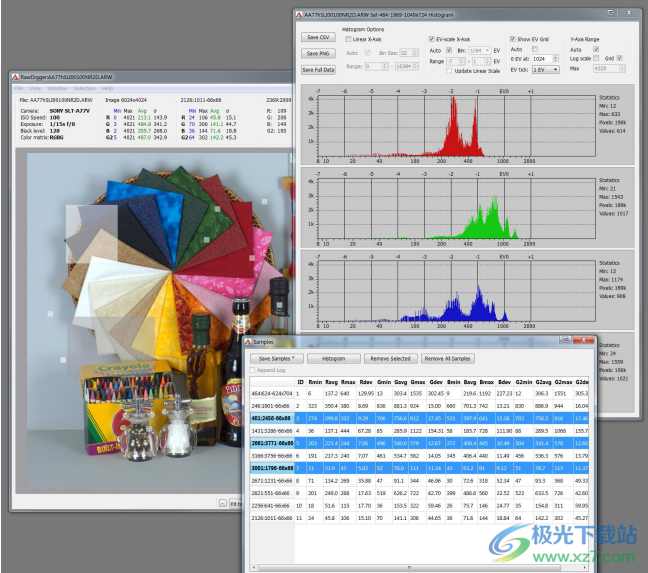648x573 pixels.
Task: Select sample row 246:1901-66x66
Action: pos(419,406)
